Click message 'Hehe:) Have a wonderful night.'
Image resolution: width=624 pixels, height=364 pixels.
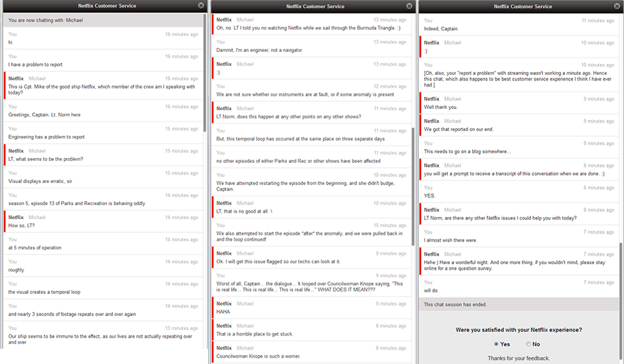[514, 266]
